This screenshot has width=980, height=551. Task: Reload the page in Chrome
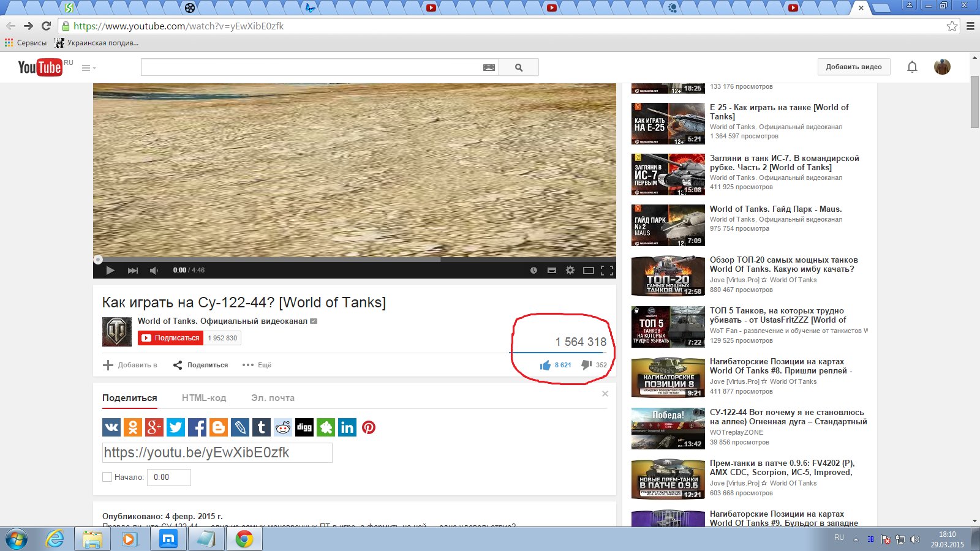46,26
